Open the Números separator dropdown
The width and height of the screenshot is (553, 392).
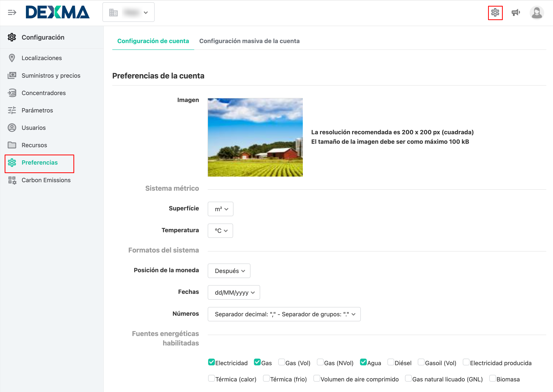pos(284,314)
